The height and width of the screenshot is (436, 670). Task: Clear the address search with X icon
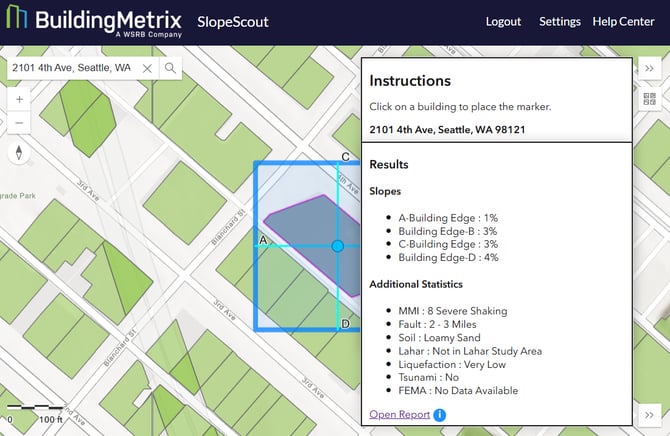click(147, 68)
